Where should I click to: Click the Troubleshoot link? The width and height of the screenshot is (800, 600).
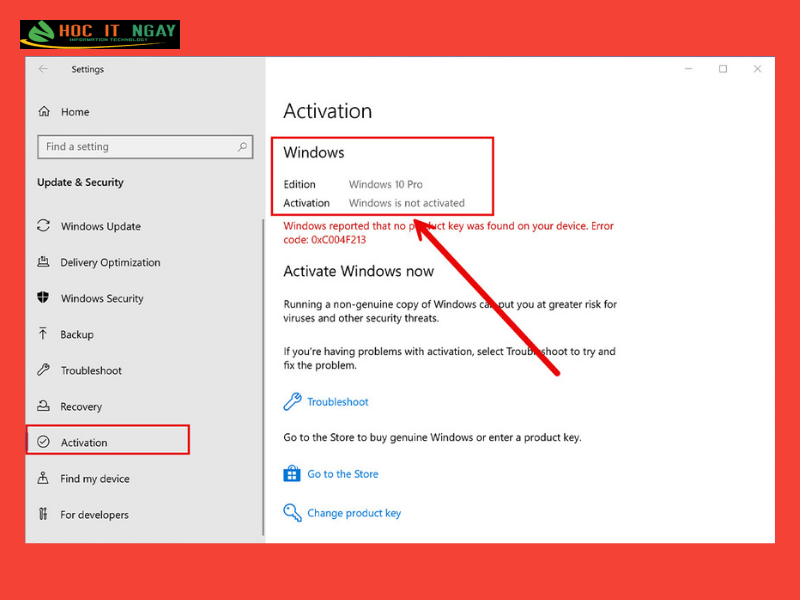(337, 402)
